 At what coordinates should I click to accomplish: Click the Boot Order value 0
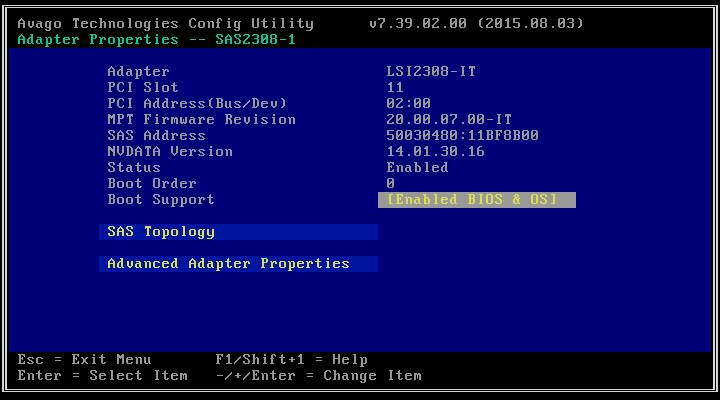coord(390,184)
